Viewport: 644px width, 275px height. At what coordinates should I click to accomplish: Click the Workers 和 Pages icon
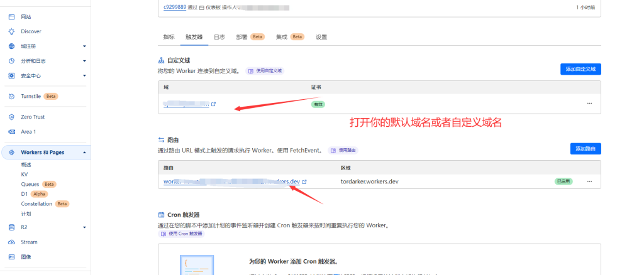click(11, 153)
